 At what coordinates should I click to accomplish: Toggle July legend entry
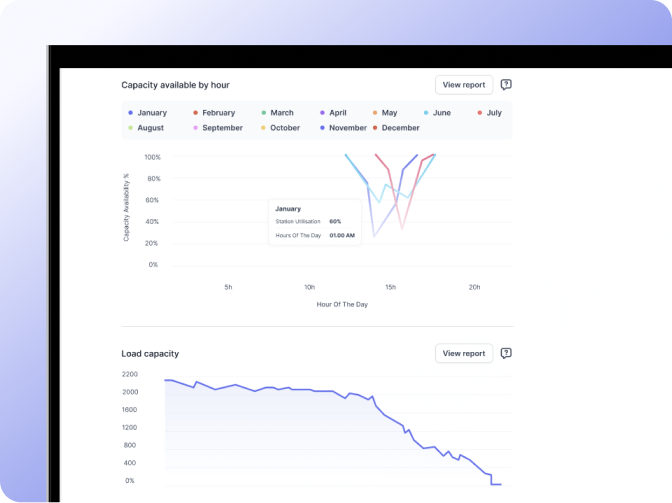pos(489,113)
